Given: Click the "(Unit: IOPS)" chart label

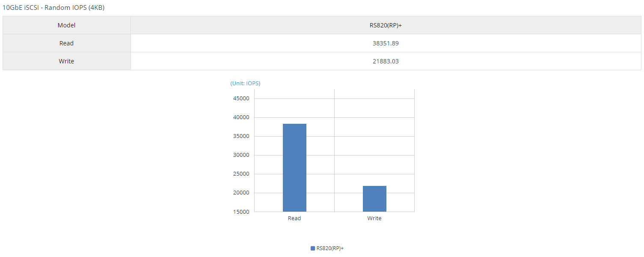Looking at the screenshot, I should [245, 84].
